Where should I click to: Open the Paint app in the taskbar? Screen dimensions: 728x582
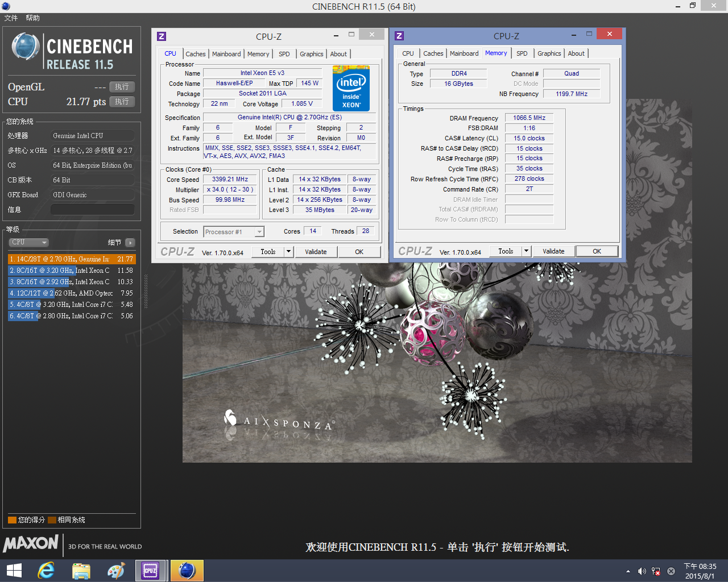116,571
